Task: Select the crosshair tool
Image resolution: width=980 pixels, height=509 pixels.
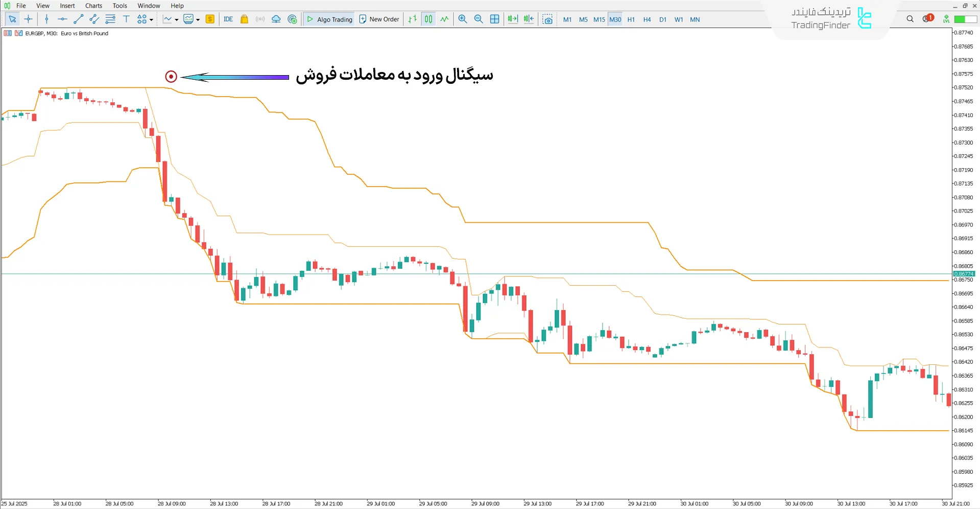Action: click(x=29, y=19)
